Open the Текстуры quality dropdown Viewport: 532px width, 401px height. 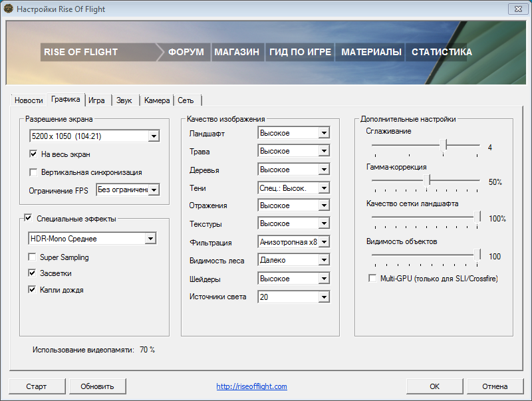click(x=294, y=223)
